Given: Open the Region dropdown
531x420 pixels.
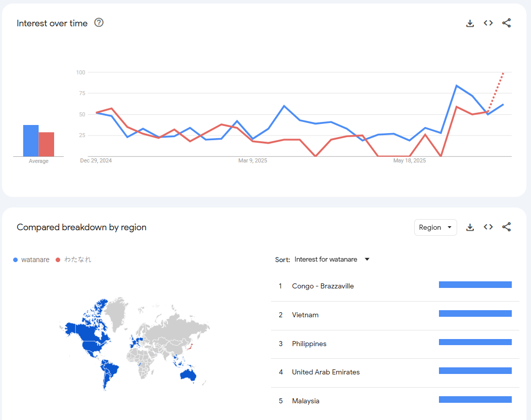Looking at the screenshot, I should 435,227.
